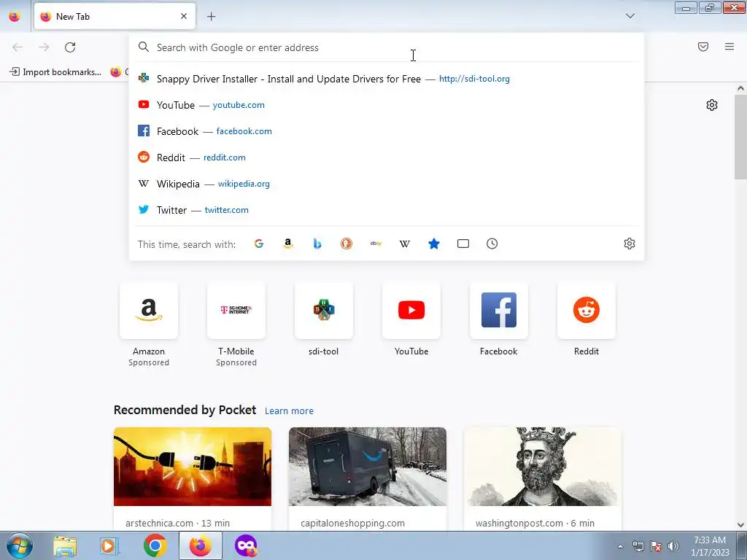The height and width of the screenshot is (560, 747).
Task: Open the washingtonpost.com Pocket story
Action: (x=542, y=479)
